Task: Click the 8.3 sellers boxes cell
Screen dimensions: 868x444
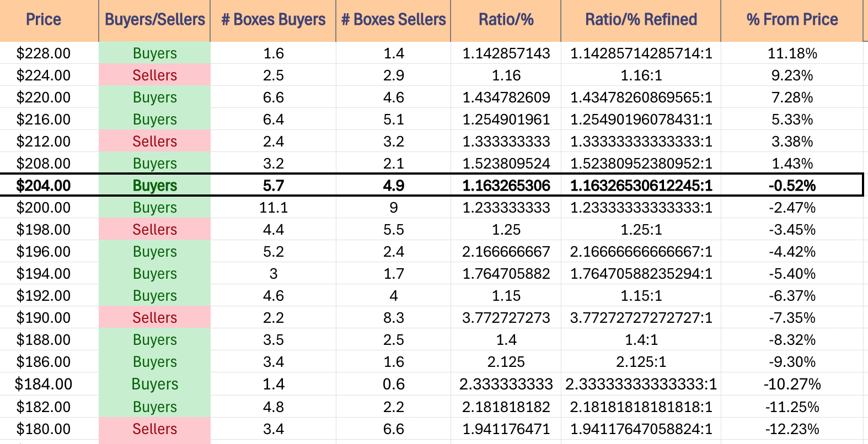Action: [x=393, y=318]
